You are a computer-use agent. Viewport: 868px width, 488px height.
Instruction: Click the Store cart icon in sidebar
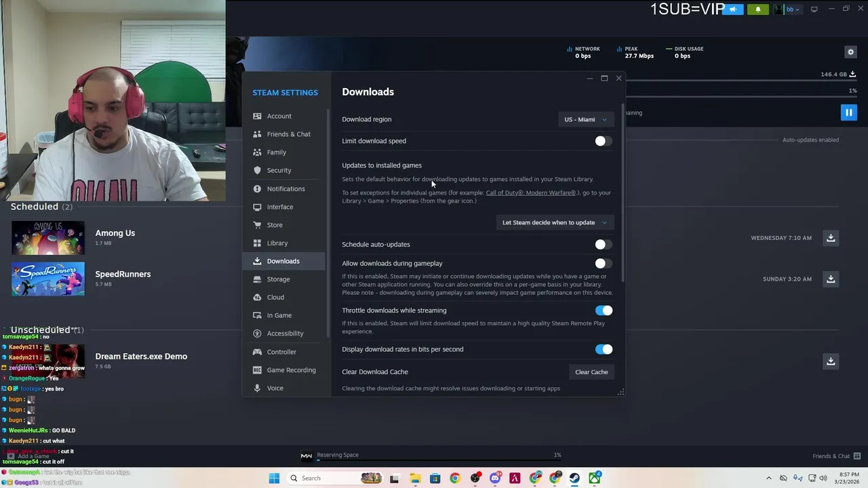(257, 225)
